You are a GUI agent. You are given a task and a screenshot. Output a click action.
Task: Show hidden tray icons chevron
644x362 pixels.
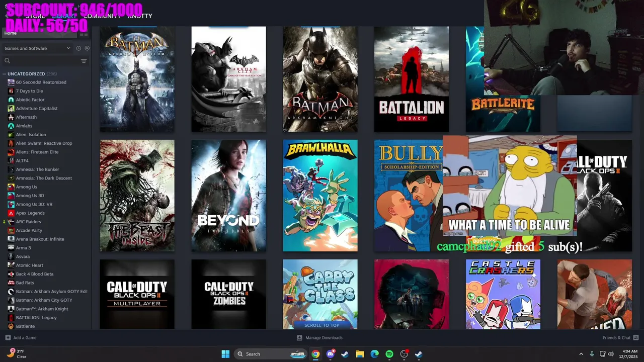[581, 354]
